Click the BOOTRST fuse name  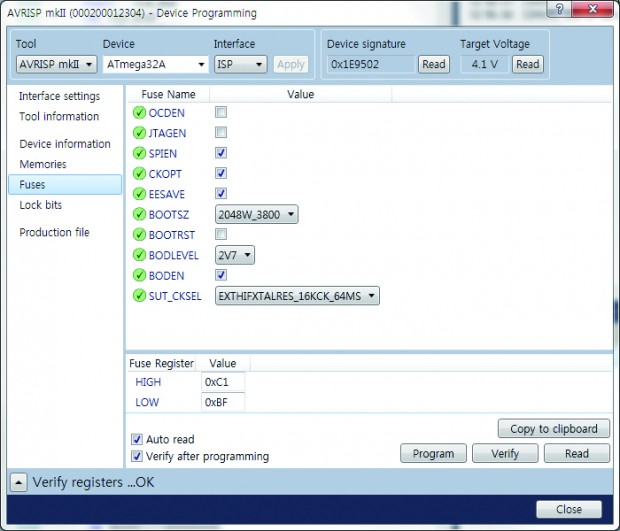coord(172,235)
